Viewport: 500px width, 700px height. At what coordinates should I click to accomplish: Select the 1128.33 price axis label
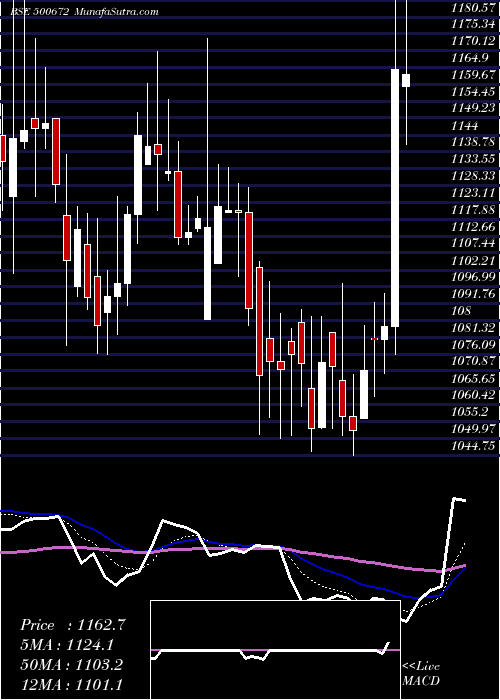click(473, 175)
